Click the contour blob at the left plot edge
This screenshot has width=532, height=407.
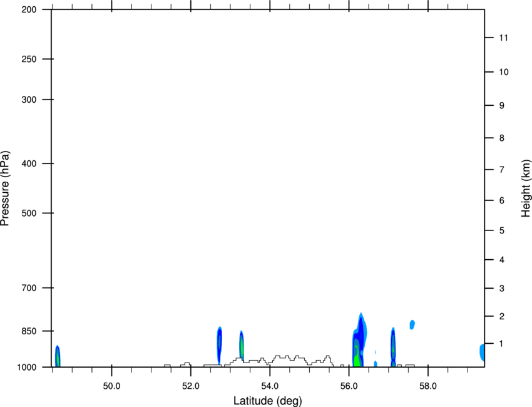click(x=58, y=356)
